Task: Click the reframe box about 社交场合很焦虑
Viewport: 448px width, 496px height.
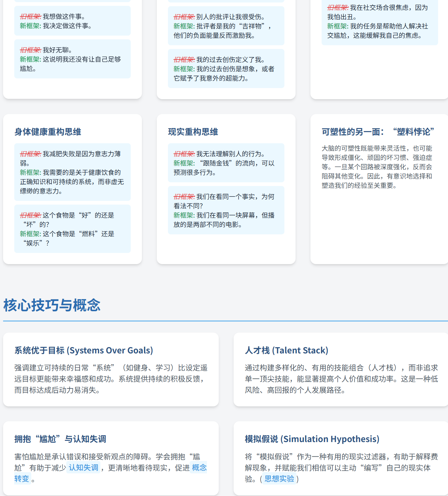Action: [380, 22]
